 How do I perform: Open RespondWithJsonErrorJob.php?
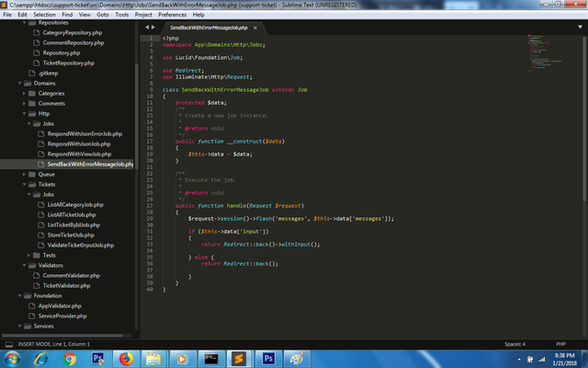pos(85,133)
